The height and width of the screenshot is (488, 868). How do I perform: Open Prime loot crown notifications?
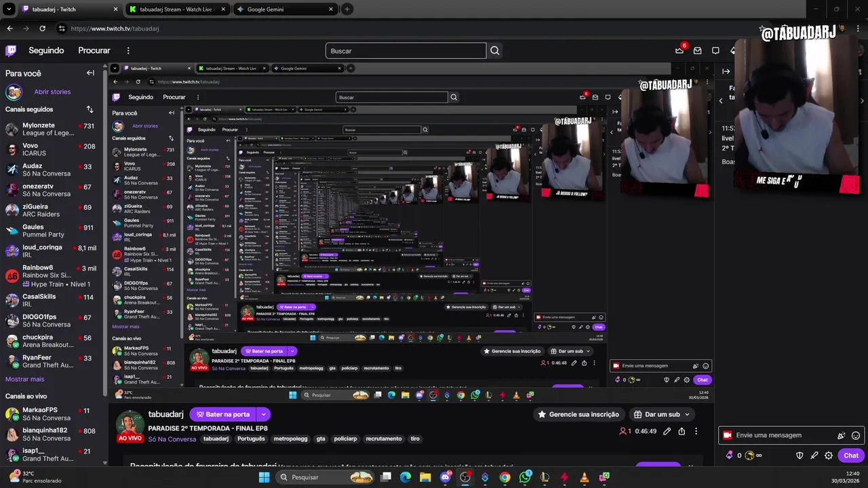679,50
